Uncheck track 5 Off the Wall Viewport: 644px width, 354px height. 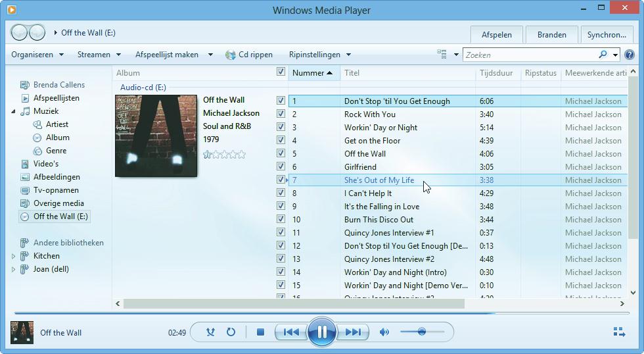[x=281, y=153]
